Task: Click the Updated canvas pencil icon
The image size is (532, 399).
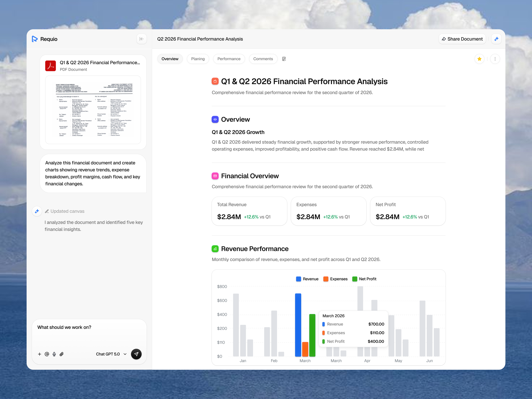Action: (x=47, y=211)
